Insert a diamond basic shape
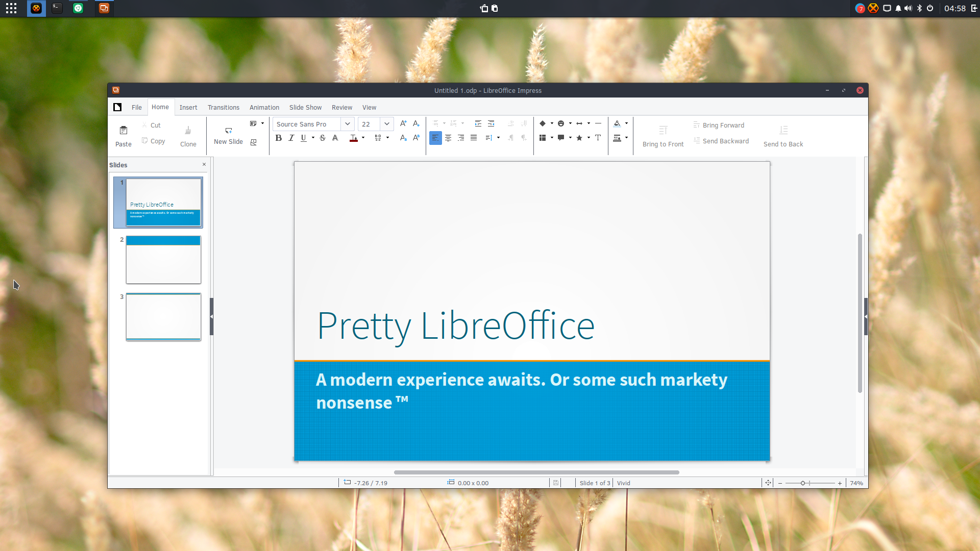Screen dimensions: 980x551 543,123
